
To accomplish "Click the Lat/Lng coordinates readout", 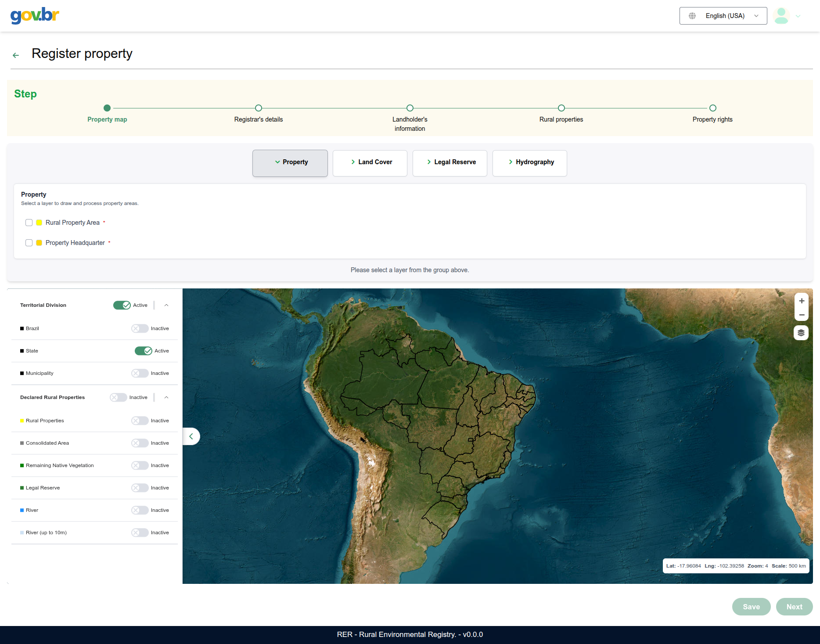I will 736,566.
